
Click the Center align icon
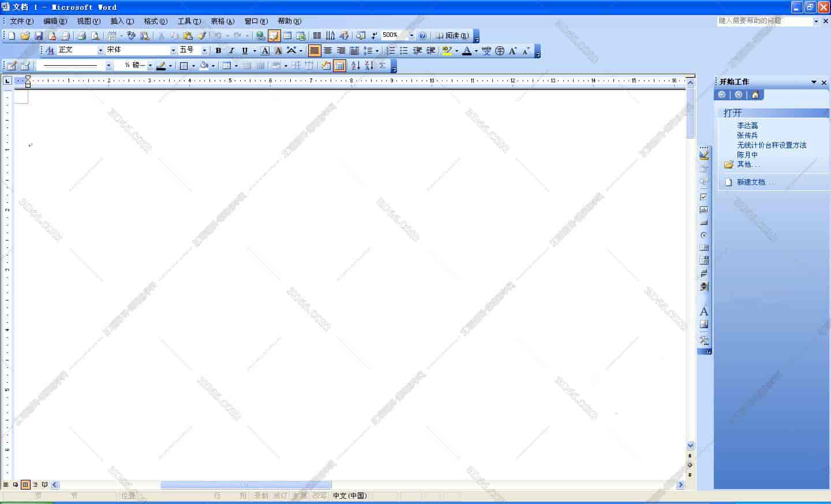(328, 51)
